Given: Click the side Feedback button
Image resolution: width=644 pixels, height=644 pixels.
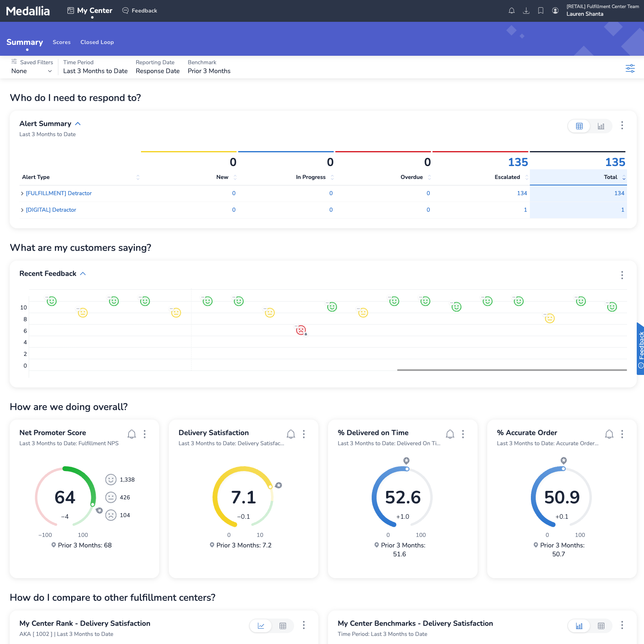Looking at the screenshot, I should click(x=640, y=348).
